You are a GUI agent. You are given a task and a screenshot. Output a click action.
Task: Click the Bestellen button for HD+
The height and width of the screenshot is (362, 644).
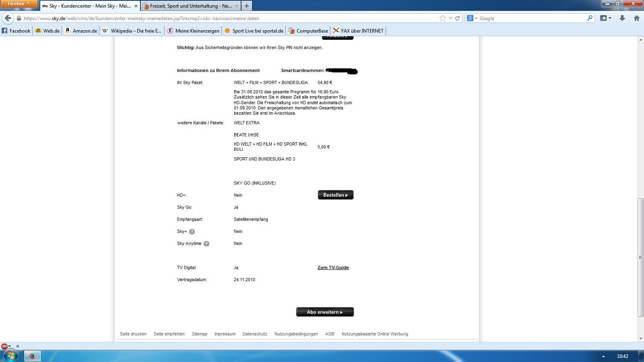click(336, 195)
